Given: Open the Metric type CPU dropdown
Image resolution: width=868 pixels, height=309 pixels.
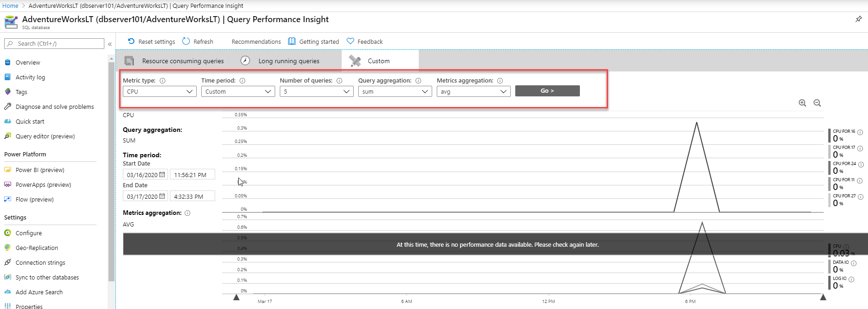Looking at the screenshot, I should tap(160, 91).
